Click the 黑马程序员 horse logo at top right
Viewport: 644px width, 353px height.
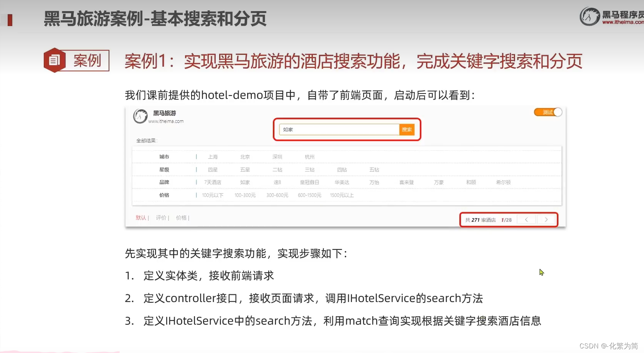point(590,16)
